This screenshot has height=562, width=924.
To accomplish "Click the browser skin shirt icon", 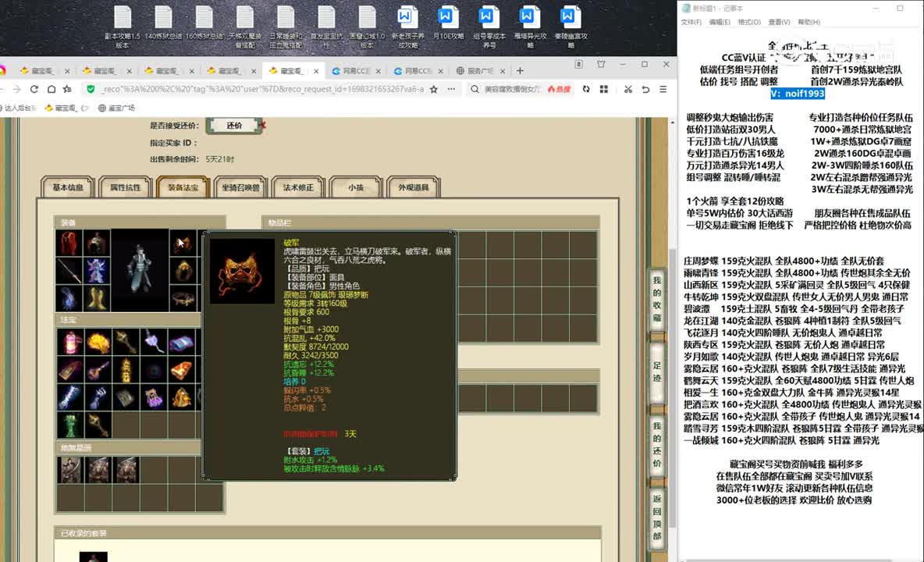I will 601,64.
